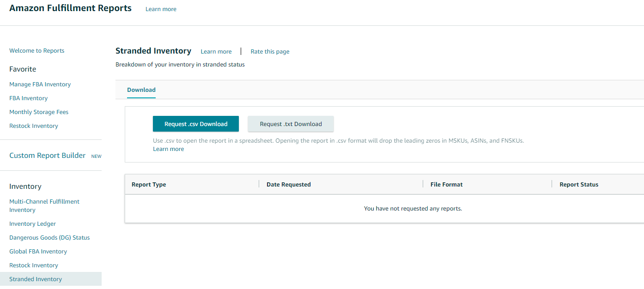Open Learn more beside Amazon Fulfillment Reports
The height and width of the screenshot is (289, 644).
(x=161, y=9)
